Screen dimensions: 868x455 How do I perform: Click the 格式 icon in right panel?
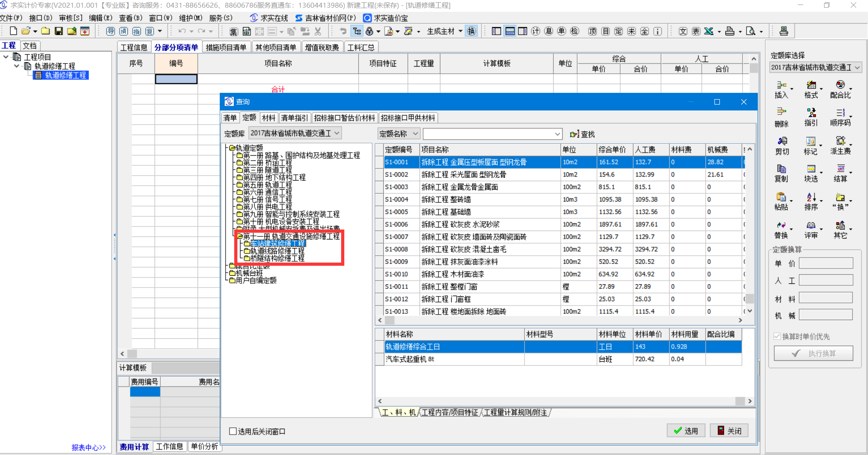coord(811,90)
